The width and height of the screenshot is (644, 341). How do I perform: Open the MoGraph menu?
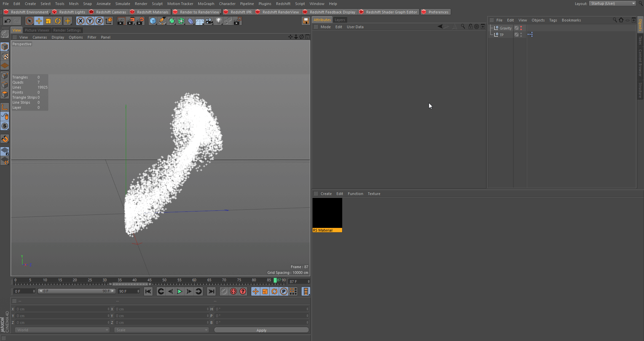[x=206, y=4]
